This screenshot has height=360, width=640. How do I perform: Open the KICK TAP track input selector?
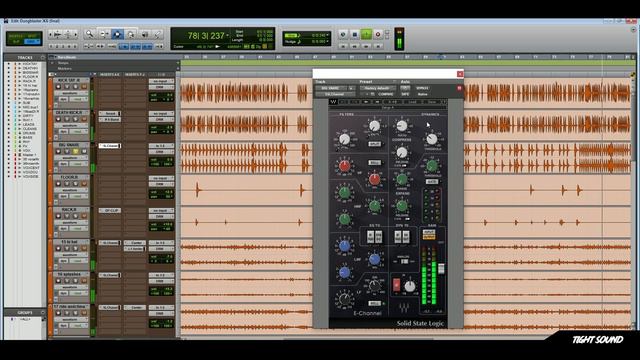tap(161, 81)
